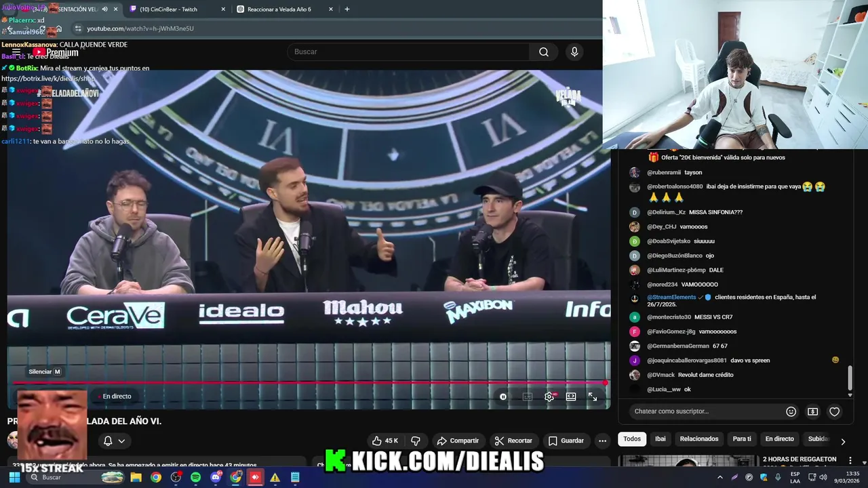Image resolution: width=868 pixels, height=488 pixels.
Task: Activate voice search microphone icon
Action: pos(574,52)
